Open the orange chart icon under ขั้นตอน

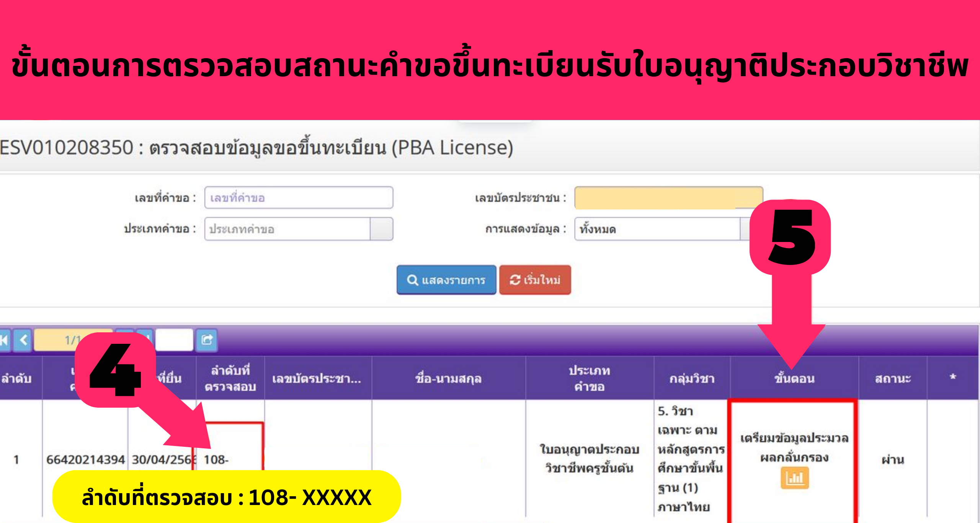coord(795,478)
